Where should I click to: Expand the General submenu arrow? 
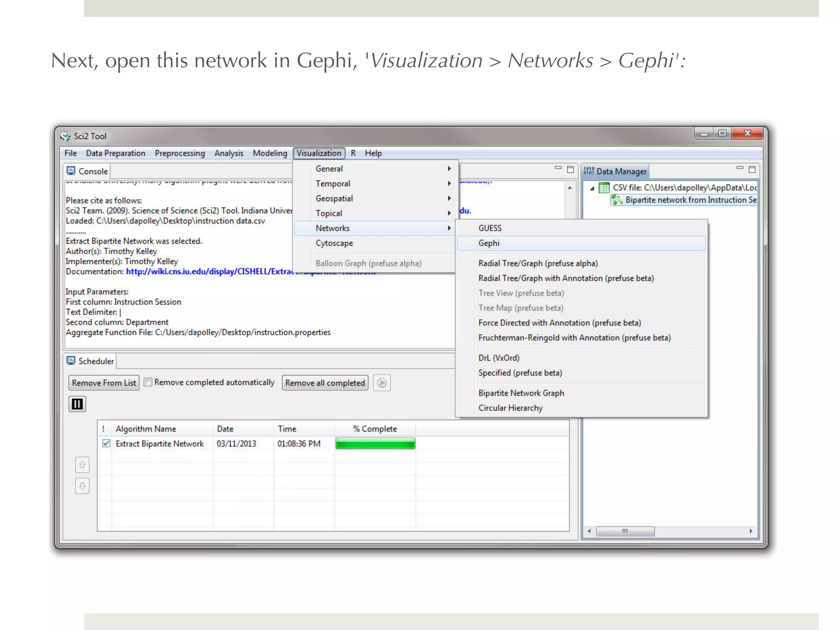pyautogui.click(x=449, y=169)
